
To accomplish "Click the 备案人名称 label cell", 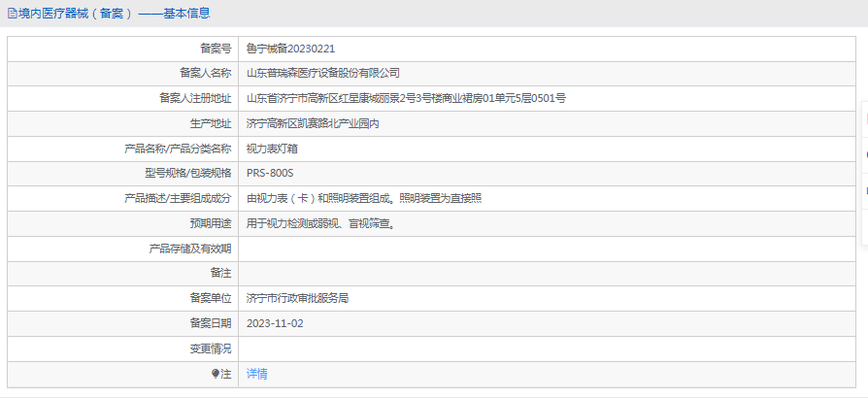I will [123, 73].
